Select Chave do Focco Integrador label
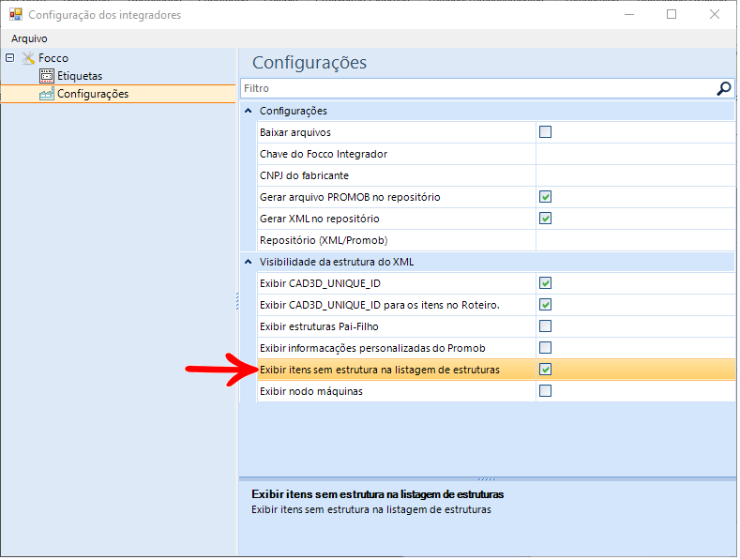Viewport: 740px width, 560px height. pos(324,155)
